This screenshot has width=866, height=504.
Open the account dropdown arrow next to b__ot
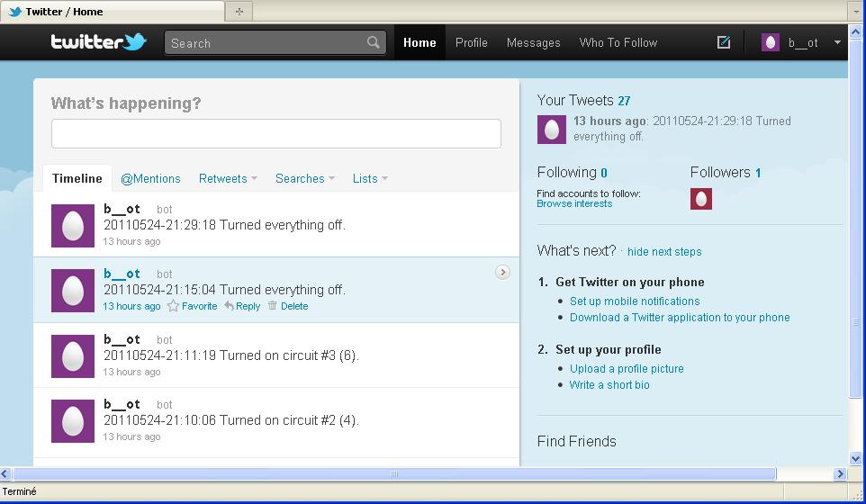837,42
